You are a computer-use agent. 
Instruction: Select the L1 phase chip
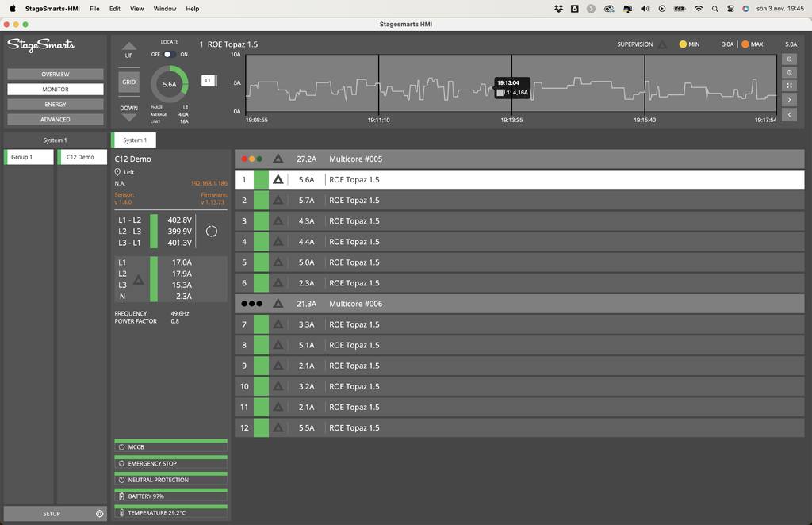coord(209,81)
